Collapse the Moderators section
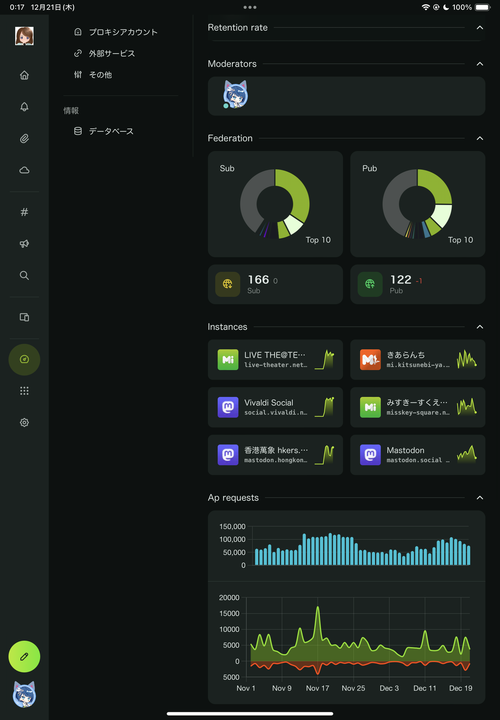This screenshot has width=500, height=720. 480,64
